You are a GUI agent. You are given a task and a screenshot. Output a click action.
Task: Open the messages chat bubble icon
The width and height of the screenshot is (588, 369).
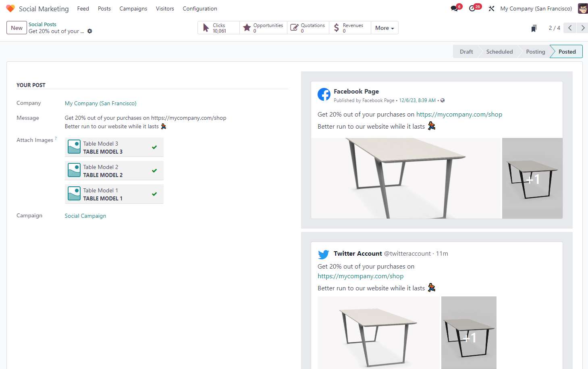454,8
